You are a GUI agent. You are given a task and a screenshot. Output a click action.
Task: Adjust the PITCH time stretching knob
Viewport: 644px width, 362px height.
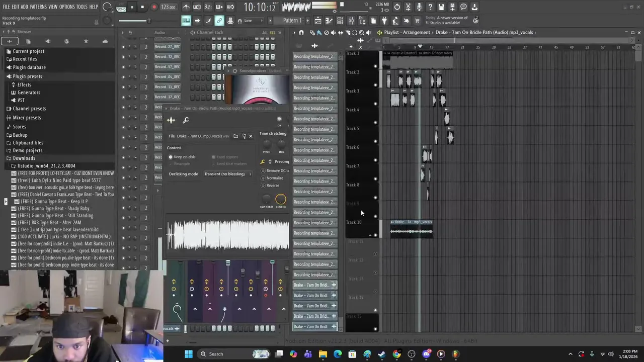tap(267, 145)
